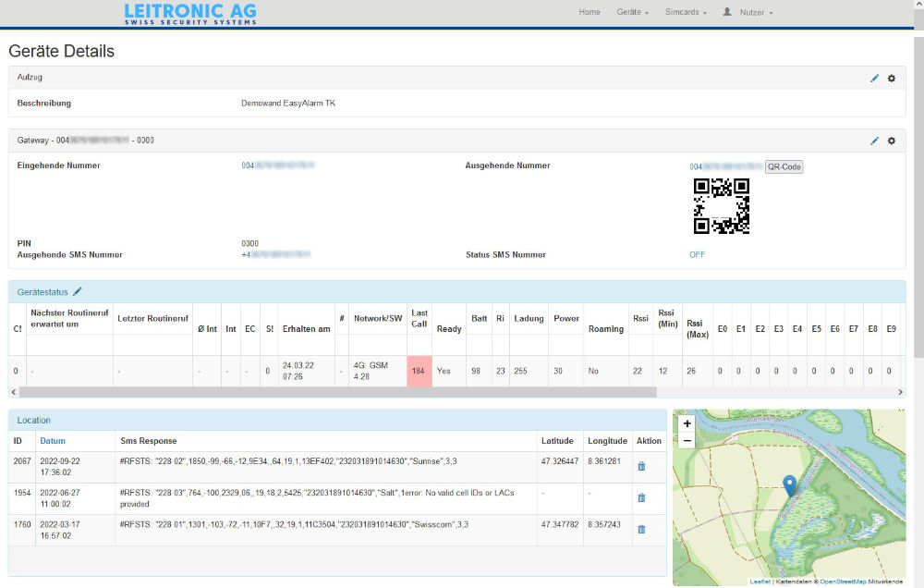Zoom out on the map
Viewport: 924px width, 588px height.
(x=687, y=441)
